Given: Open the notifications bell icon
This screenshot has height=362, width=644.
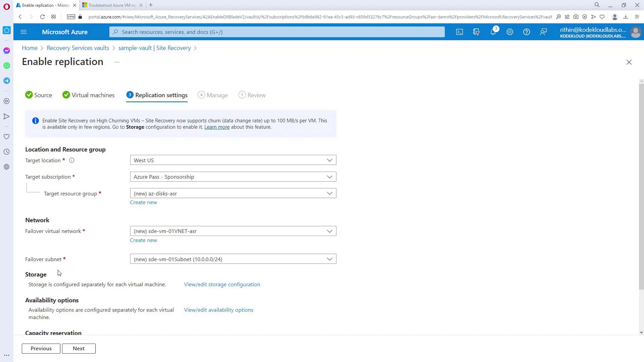Looking at the screenshot, I should [493, 32].
